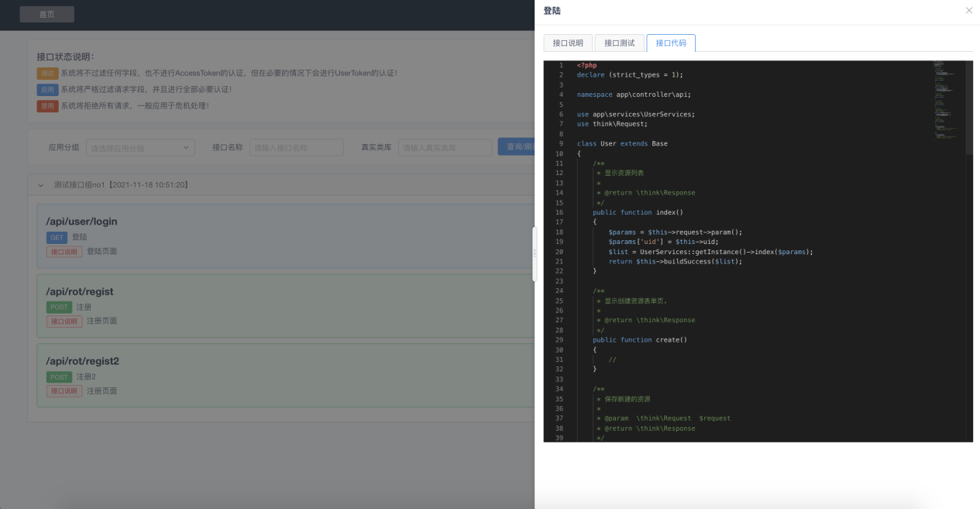Open the /api/user/login interface card

(285, 236)
